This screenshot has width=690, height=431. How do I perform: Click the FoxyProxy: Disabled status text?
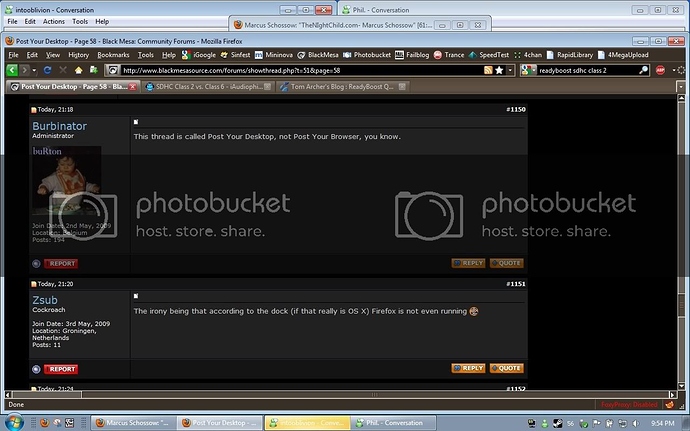629,405
